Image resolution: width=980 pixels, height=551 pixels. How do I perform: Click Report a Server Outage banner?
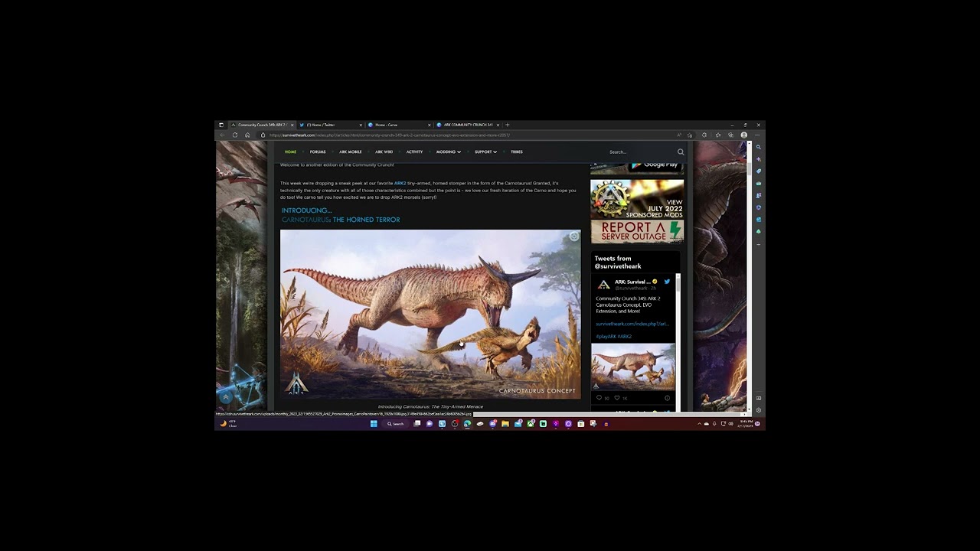click(637, 232)
